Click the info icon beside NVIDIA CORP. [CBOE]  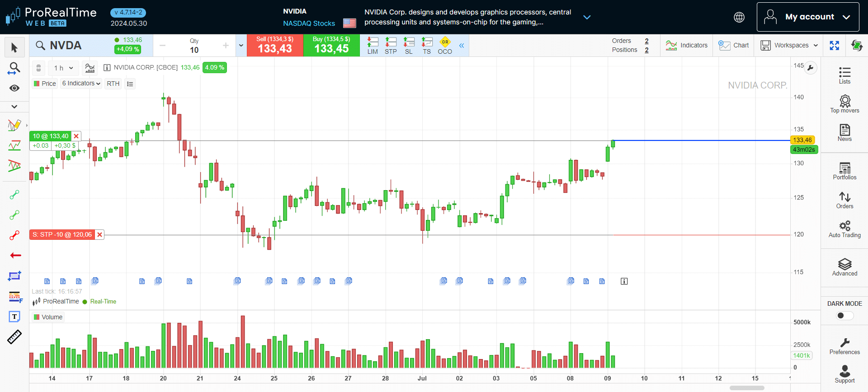point(107,68)
